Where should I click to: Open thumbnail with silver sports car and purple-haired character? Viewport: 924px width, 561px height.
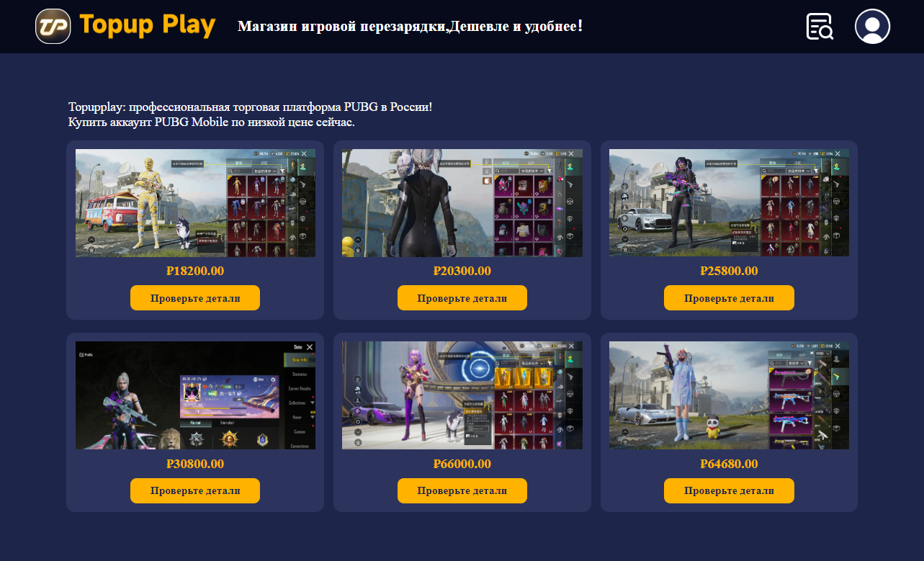tap(729, 203)
